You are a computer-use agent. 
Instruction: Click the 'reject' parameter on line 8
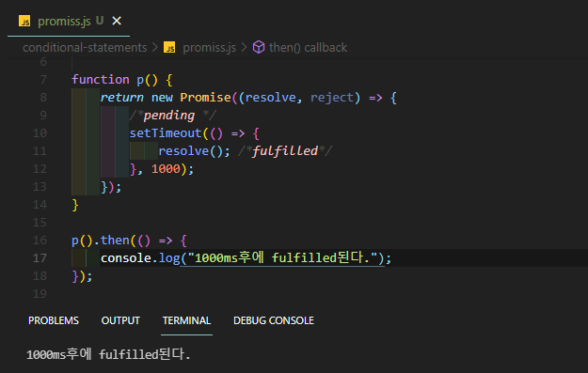tap(332, 98)
